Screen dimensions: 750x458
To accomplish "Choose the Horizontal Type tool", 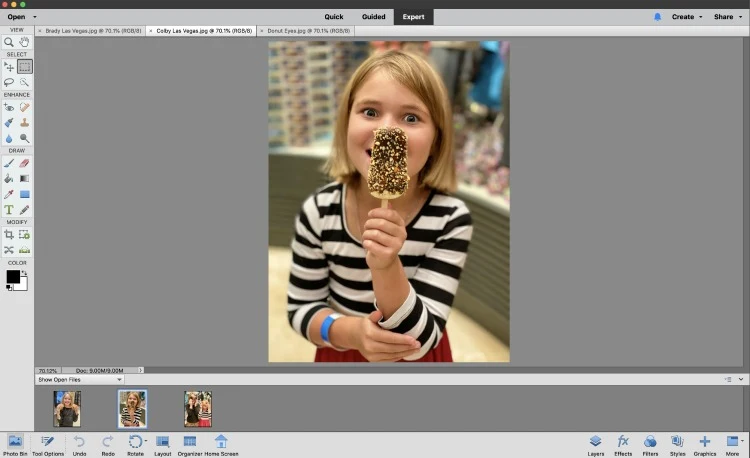I will [9, 210].
